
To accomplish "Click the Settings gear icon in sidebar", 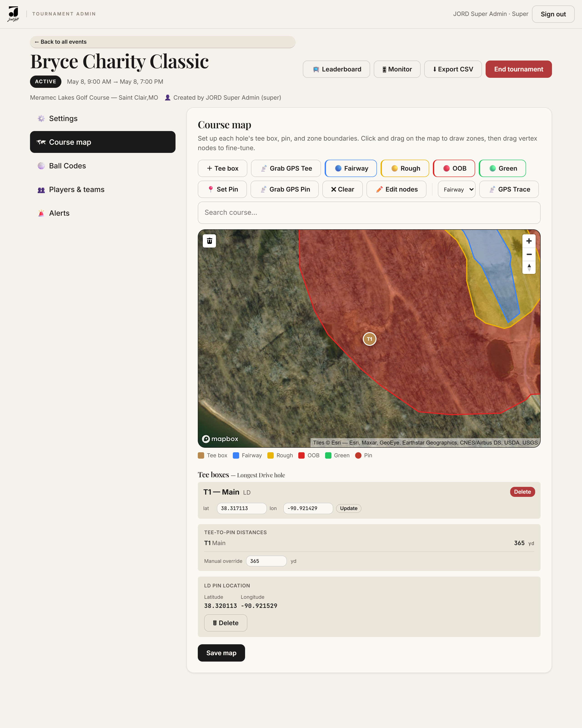I will coord(41,119).
